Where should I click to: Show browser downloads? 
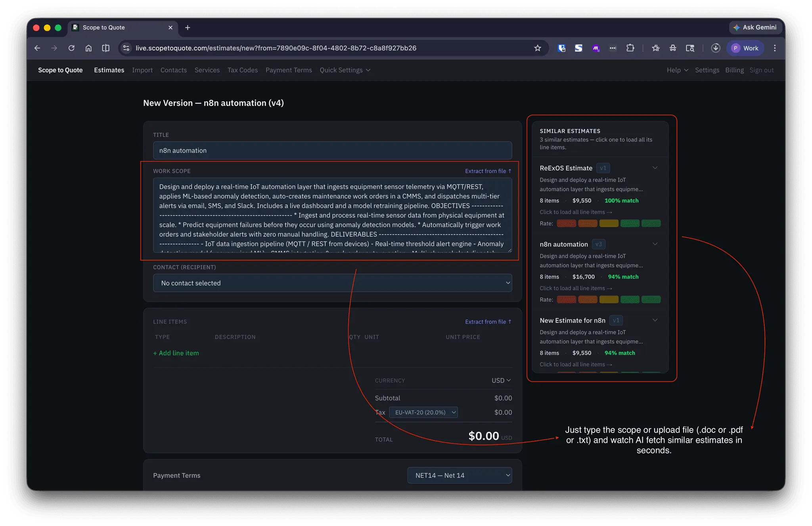tap(716, 48)
